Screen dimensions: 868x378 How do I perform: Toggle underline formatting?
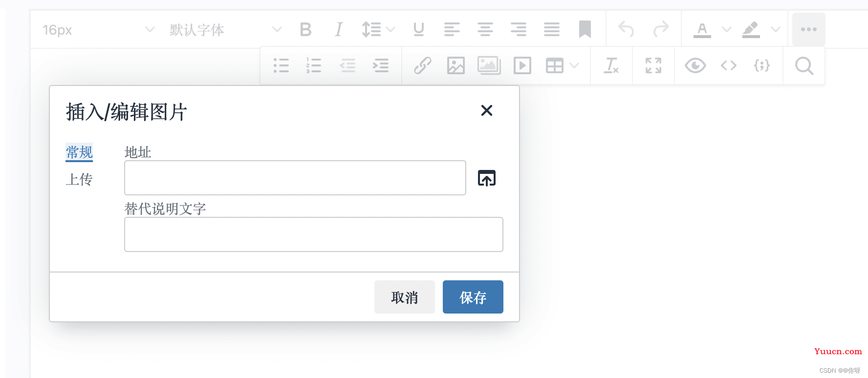pos(418,30)
